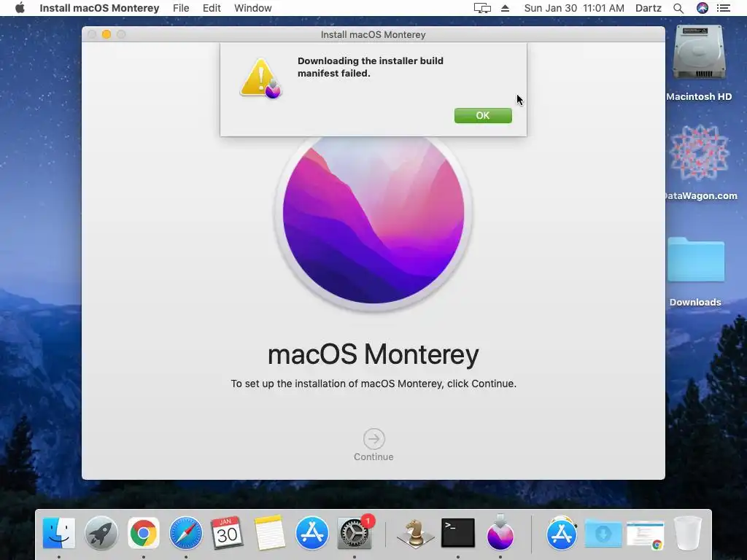Click the warning icon in the alert
This screenshot has width=747, height=560.
[x=260, y=79]
